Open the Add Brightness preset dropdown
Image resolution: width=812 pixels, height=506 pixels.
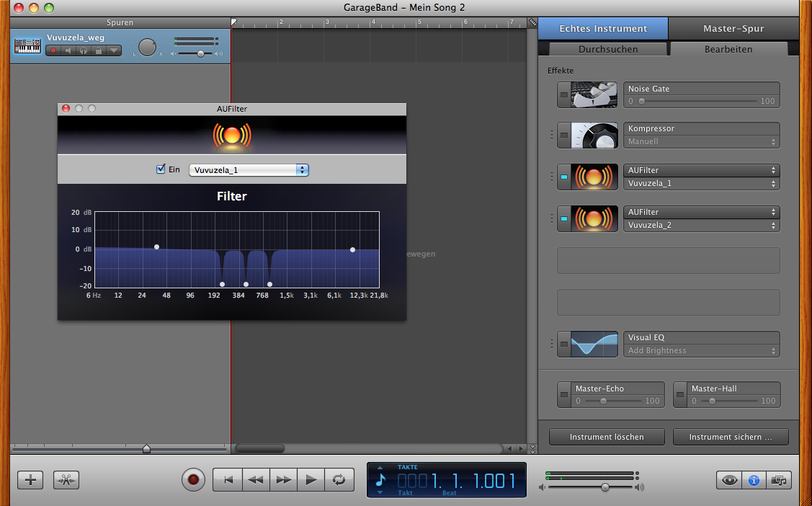(702, 350)
